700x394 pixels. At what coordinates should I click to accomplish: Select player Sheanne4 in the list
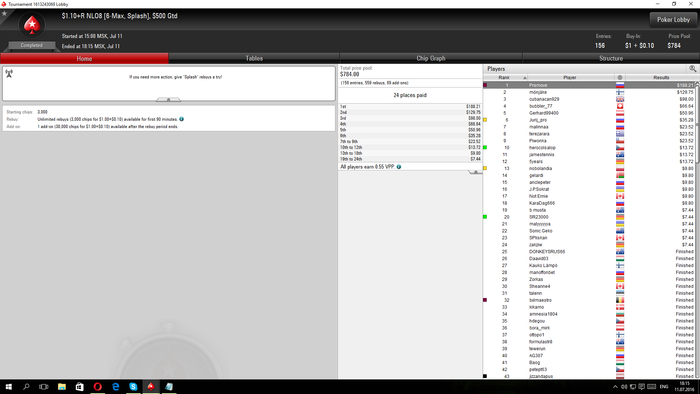coord(589,286)
